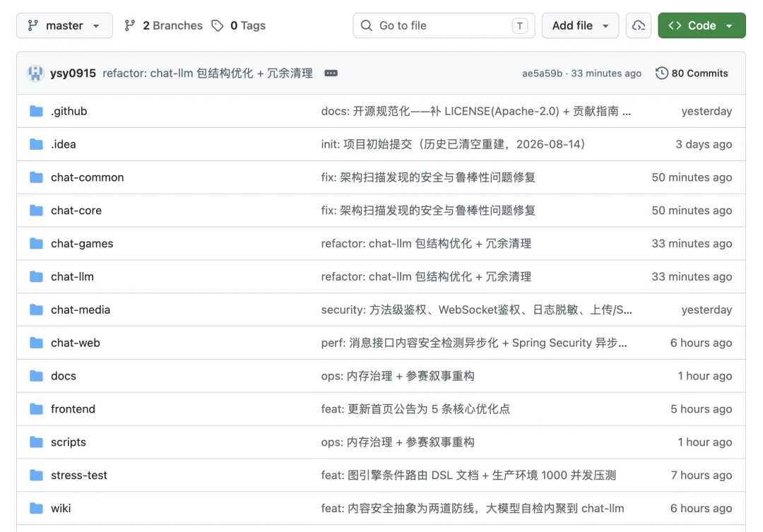Click the folder icon beside chat-media

click(x=36, y=309)
